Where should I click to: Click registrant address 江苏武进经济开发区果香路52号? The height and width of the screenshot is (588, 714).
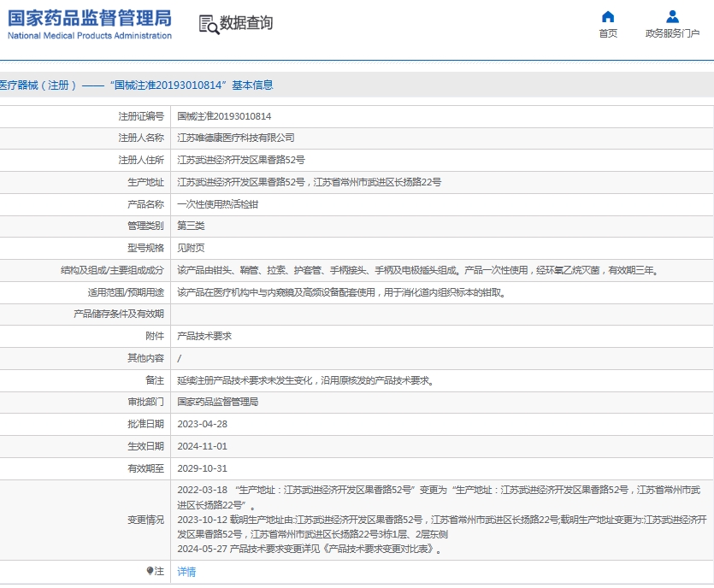pyautogui.click(x=241, y=160)
